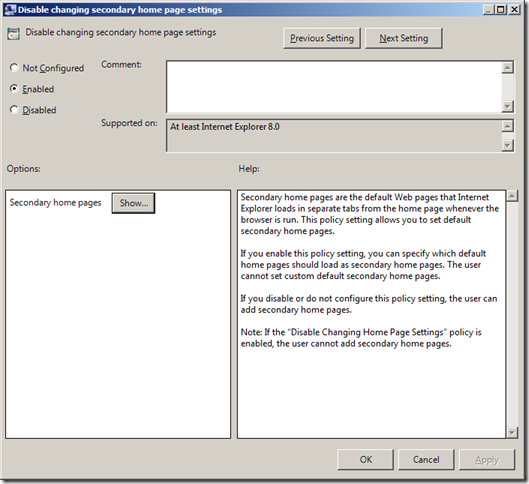Maximize the policy settings window
This screenshot has height=484, width=529.
click(x=501, y=9)
